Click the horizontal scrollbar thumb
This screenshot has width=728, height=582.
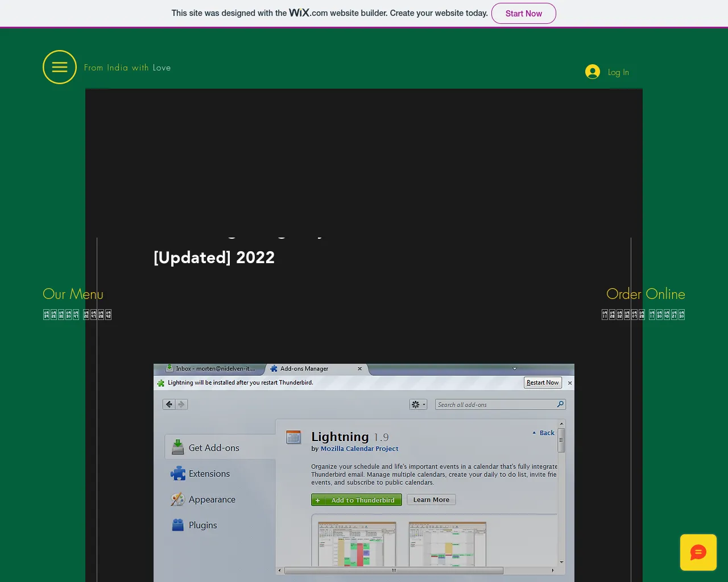click(x=394, y=570)
